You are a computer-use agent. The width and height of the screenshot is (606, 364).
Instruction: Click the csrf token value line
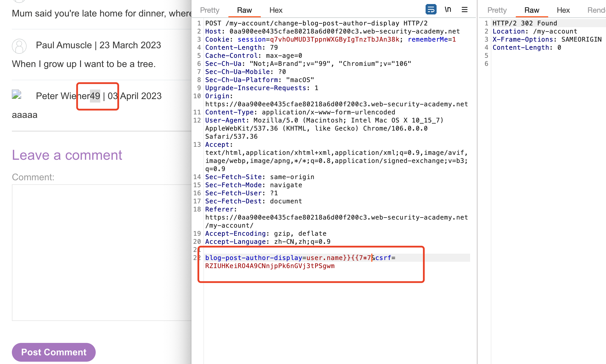269,266
